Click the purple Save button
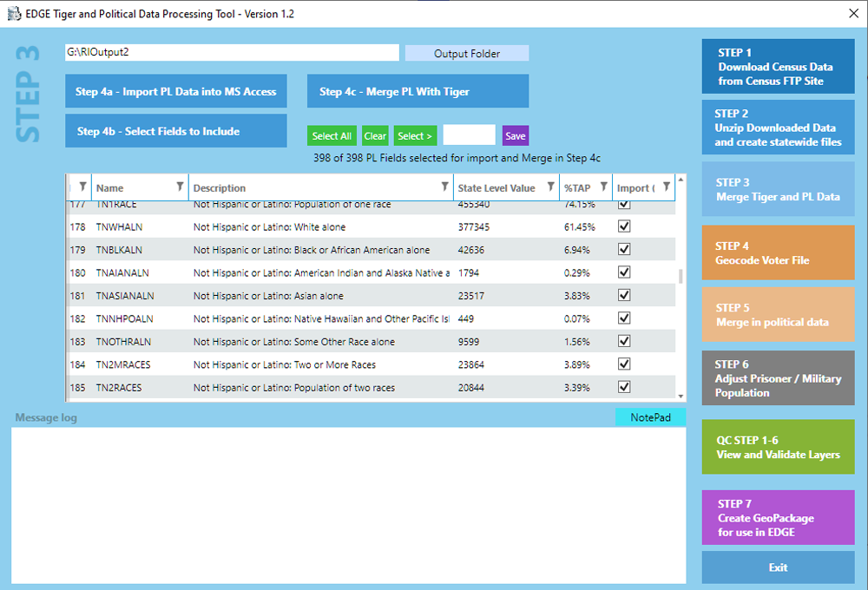The image size is (868, 590). click(516, 135)
